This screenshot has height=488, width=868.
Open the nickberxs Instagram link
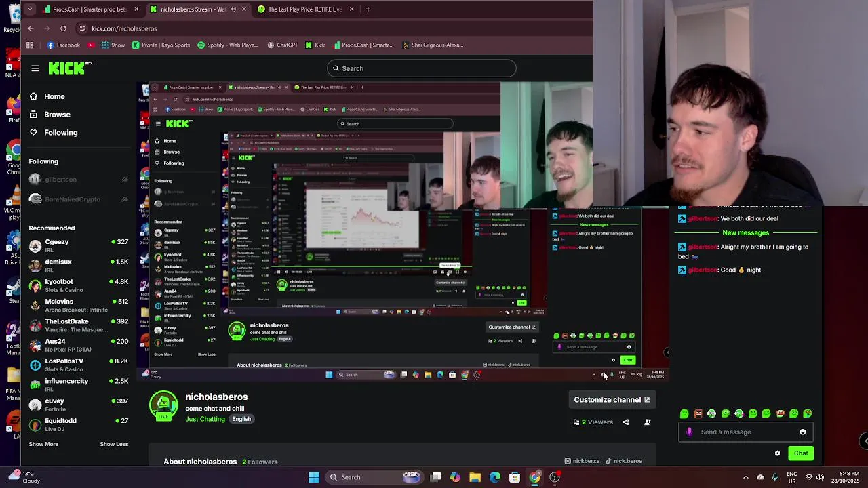(x=582, y=461)
